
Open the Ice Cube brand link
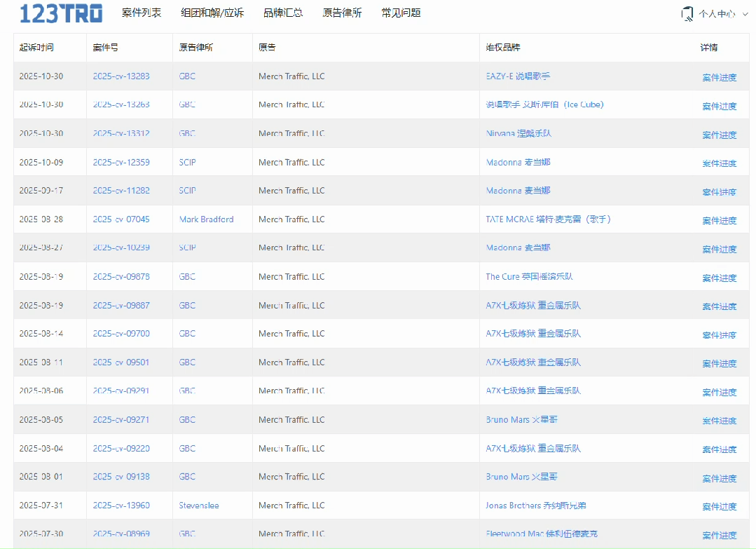coord(544,105)
